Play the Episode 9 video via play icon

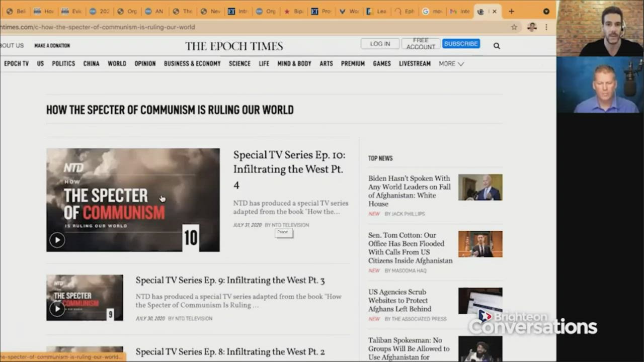pyautogui.click(x=57, y=309)
